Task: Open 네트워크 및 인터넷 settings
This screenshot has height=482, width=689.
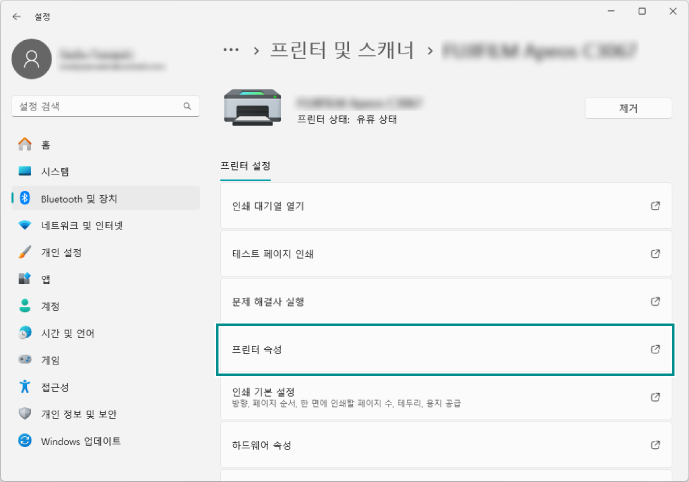Action: pos(105,225)
